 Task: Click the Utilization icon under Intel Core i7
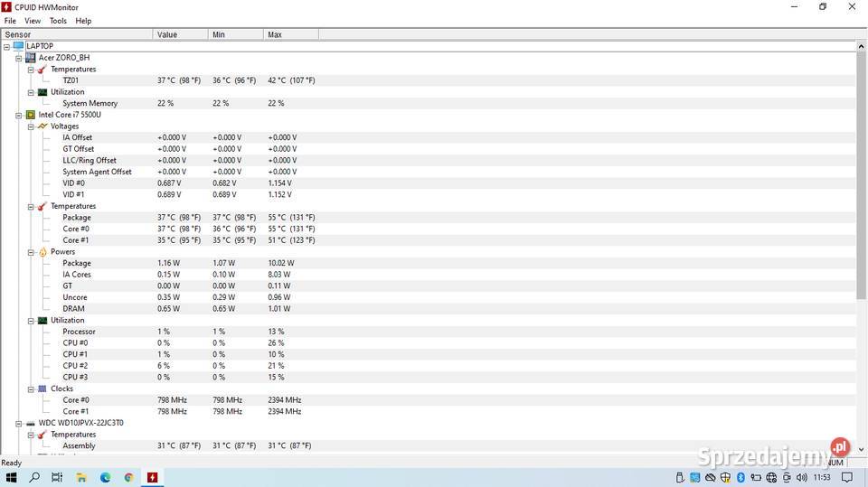pos(42,321)
